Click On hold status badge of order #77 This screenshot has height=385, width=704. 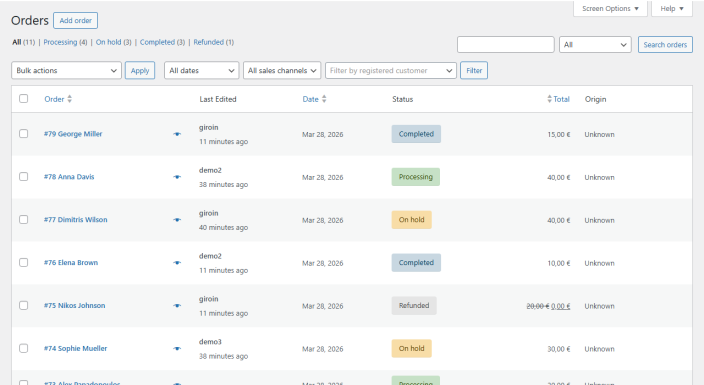tap(412, 220)
